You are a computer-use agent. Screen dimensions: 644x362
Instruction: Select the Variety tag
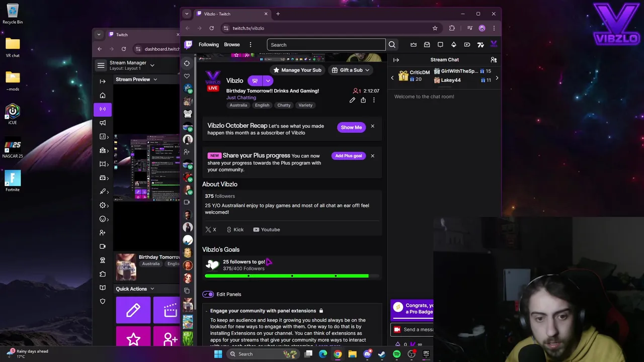point(305,105)
